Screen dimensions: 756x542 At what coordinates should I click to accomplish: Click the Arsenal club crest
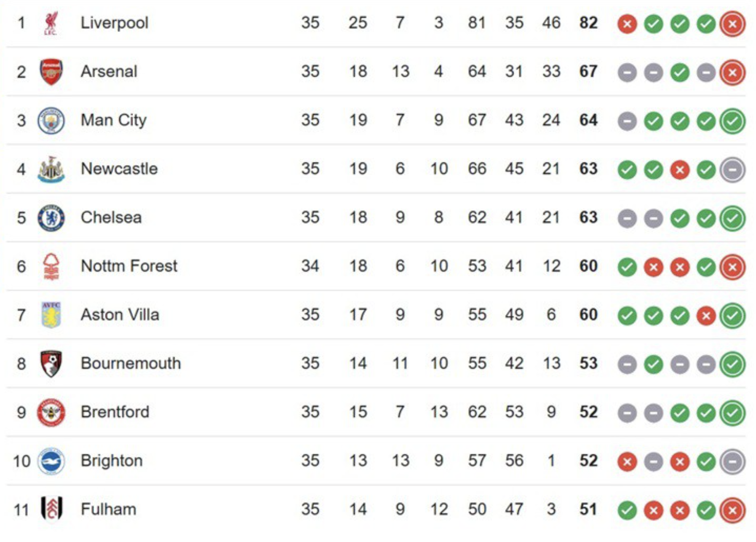[x=51, y=72]
